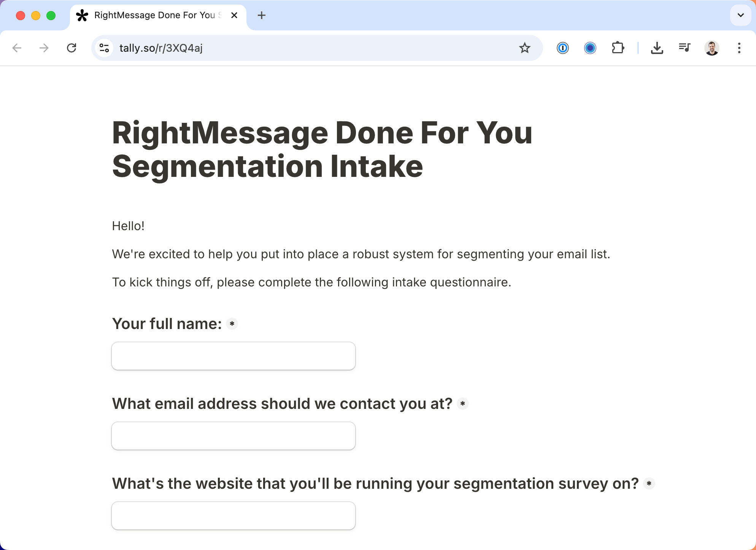Click the browser back arrow
756x550 pixels.
pos(17,48)
